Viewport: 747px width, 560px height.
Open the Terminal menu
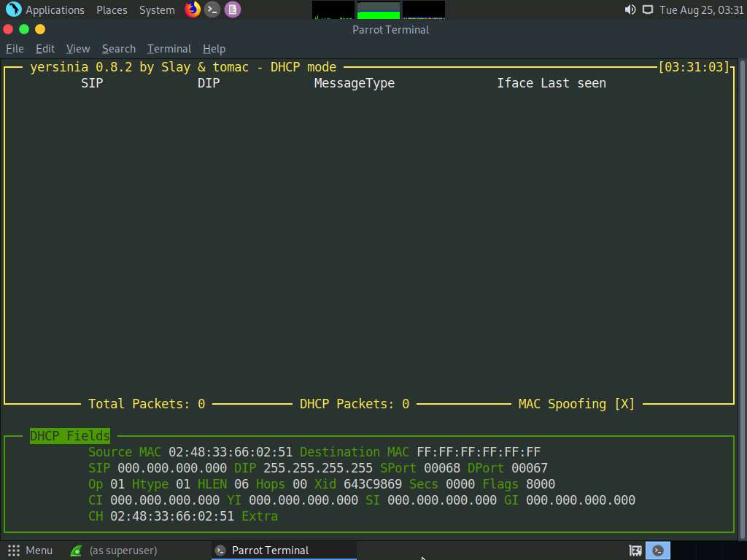(169, 49)
